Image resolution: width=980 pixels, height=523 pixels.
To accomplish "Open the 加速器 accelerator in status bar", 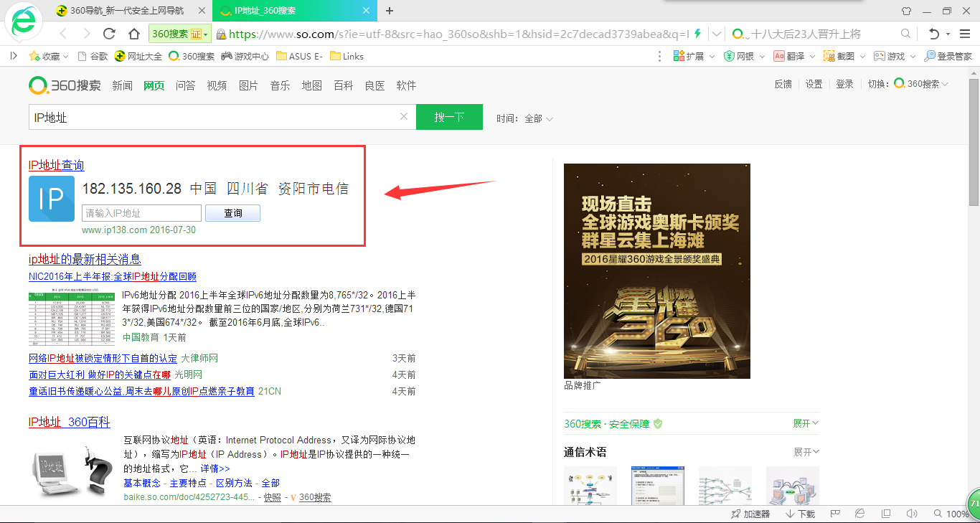I will pyautogui.click(x=750, y=514).
